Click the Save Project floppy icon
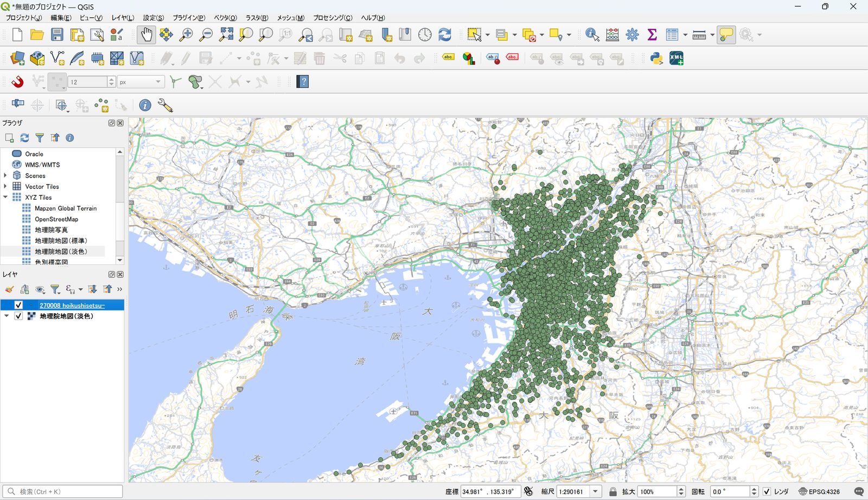This screenshot has width=868, height=500. [x=57, y=35]
